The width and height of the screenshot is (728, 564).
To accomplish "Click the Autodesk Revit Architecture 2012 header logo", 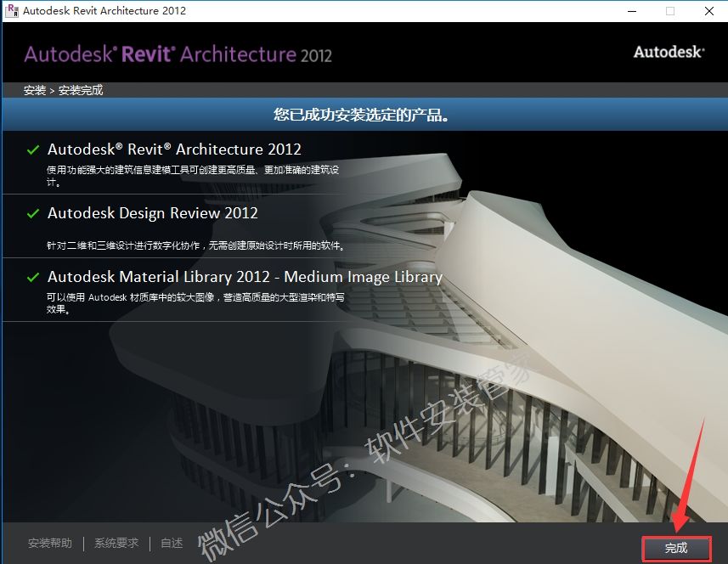I will (x=178, y=54).
